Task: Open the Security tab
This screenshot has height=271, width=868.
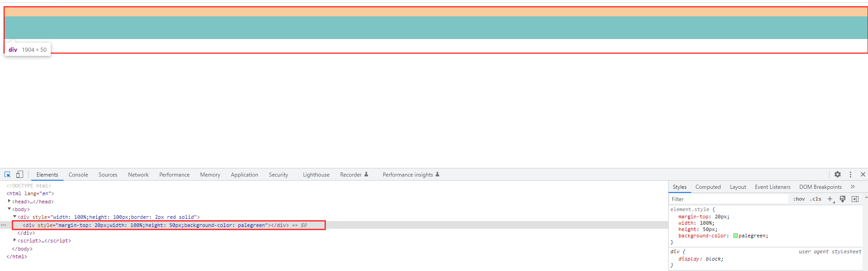Action: tap(278, 175)
